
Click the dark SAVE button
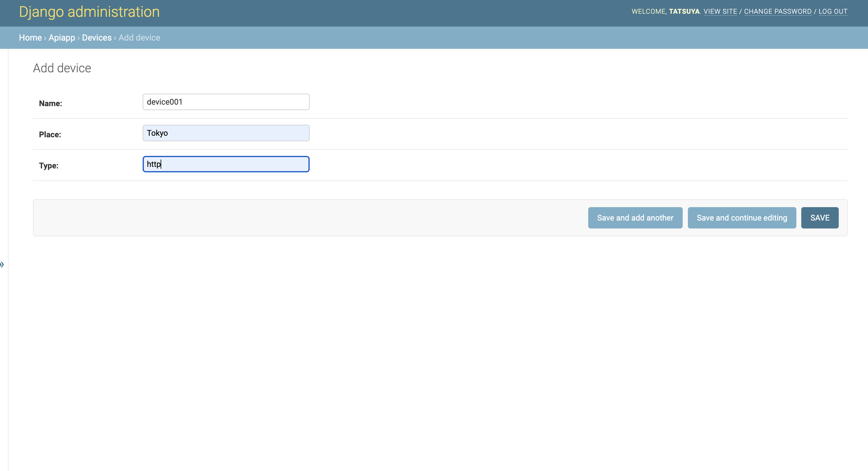click(820, 218)
